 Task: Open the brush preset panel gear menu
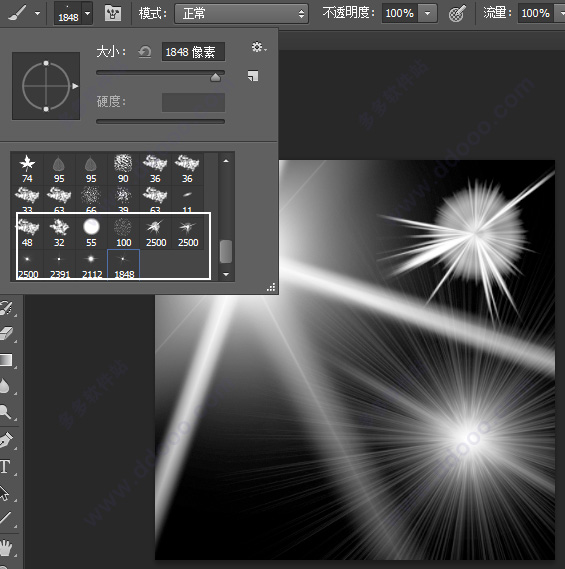pos(259,47)
